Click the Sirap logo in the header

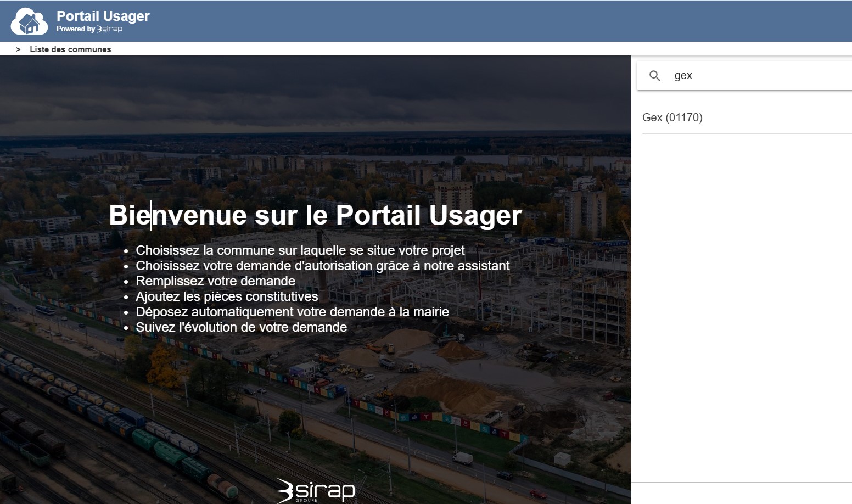pos(110,29)
